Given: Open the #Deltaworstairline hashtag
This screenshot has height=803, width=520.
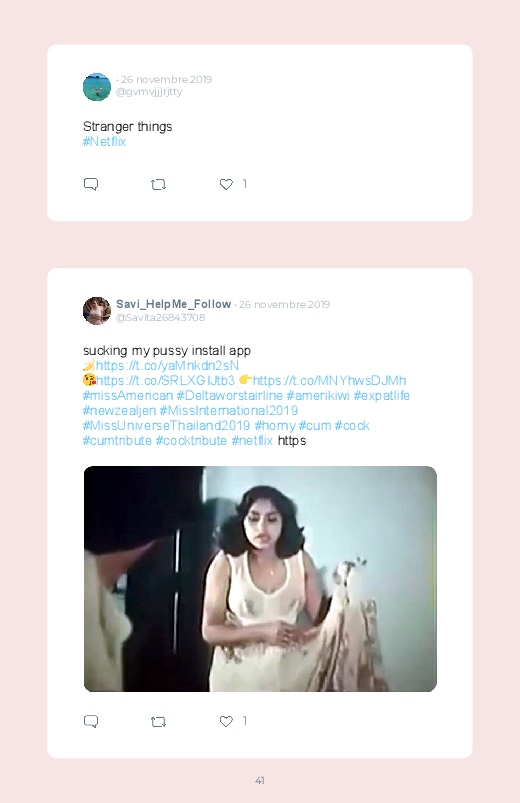Looking at the screenshot, I should [x=230, y=395].
